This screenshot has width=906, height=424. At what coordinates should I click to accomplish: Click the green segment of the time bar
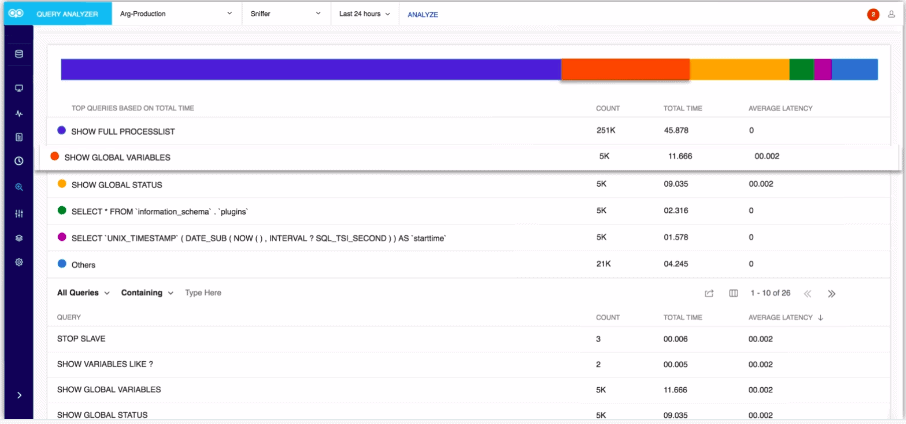pos(802,69)
